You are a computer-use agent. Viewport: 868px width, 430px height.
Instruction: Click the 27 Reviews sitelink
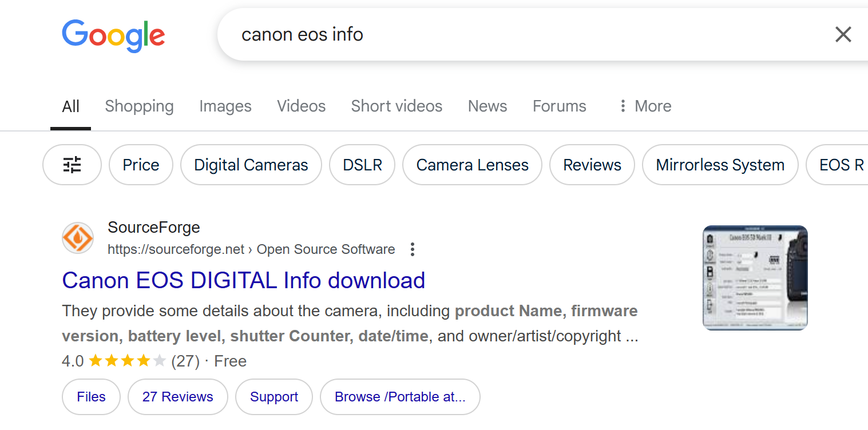177,397
